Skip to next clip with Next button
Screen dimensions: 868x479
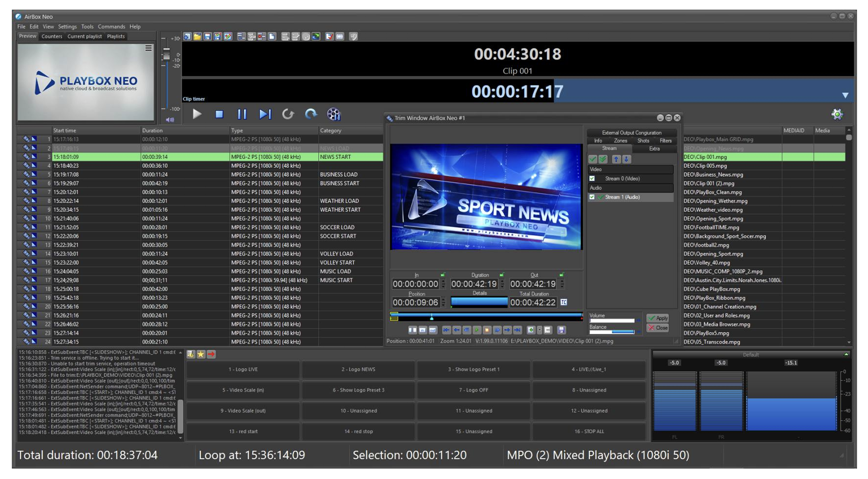pyautogui.click(x=265, y=114)
